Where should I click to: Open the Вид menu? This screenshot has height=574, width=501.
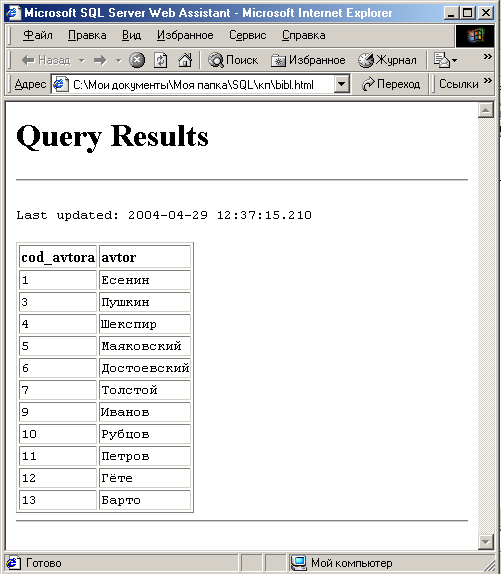click(131, 35)
